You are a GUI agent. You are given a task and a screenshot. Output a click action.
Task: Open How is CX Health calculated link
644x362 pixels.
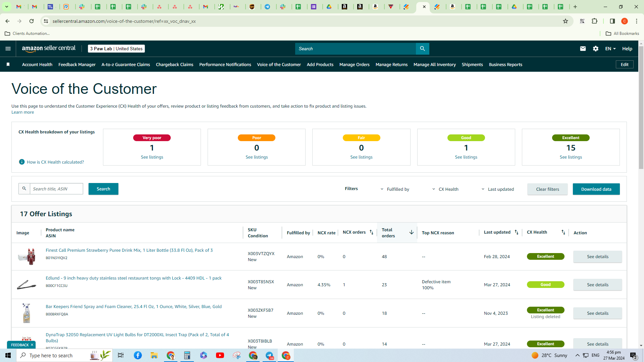pos(55,162)
